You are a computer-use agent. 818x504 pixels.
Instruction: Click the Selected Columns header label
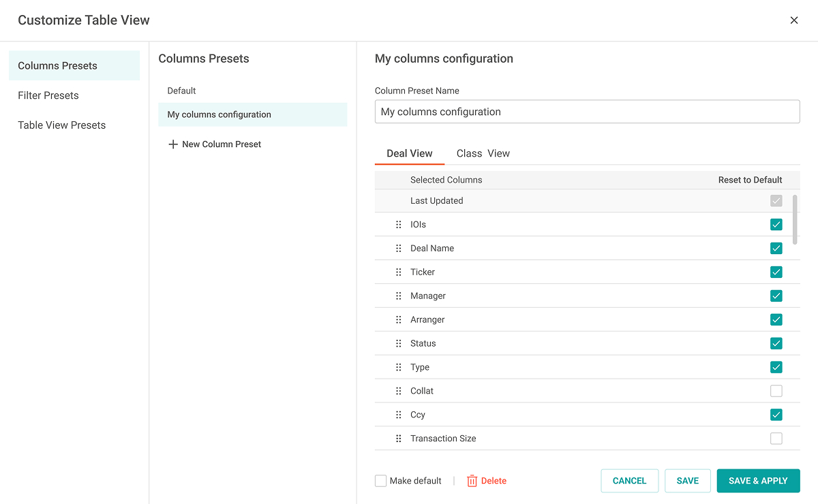446,180
